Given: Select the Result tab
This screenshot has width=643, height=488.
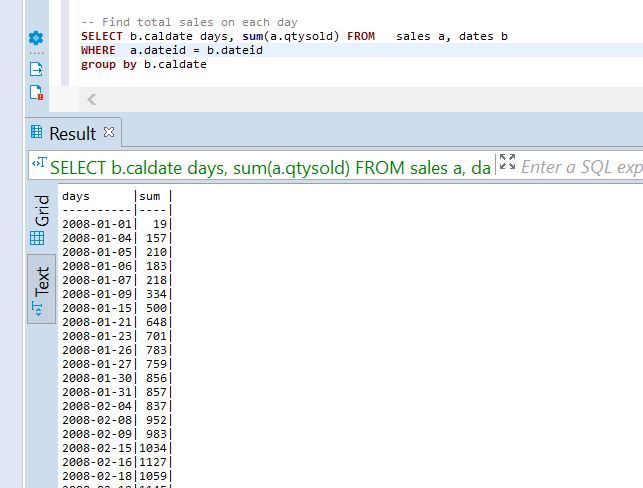Looking at the screenshot, I should pyautogui.click(x=72, y=133).
